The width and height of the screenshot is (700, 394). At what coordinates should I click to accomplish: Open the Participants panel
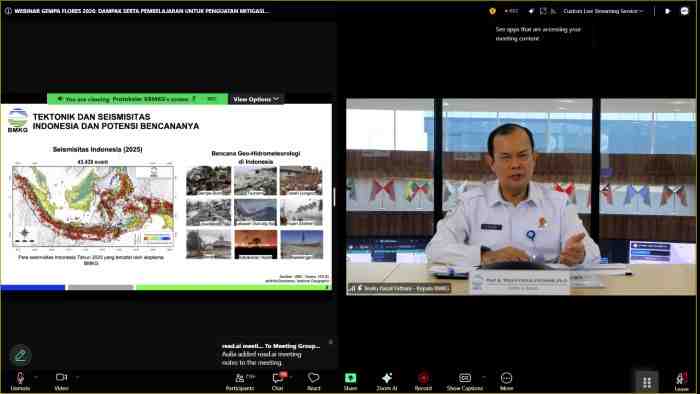coord(240,381)
